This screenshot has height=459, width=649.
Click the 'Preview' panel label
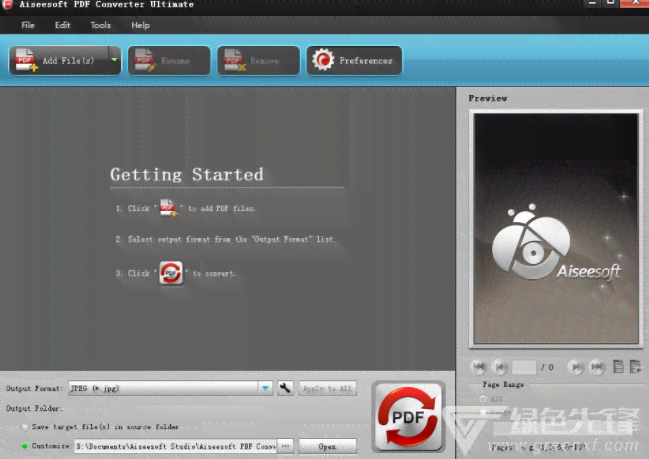[488, 99]
